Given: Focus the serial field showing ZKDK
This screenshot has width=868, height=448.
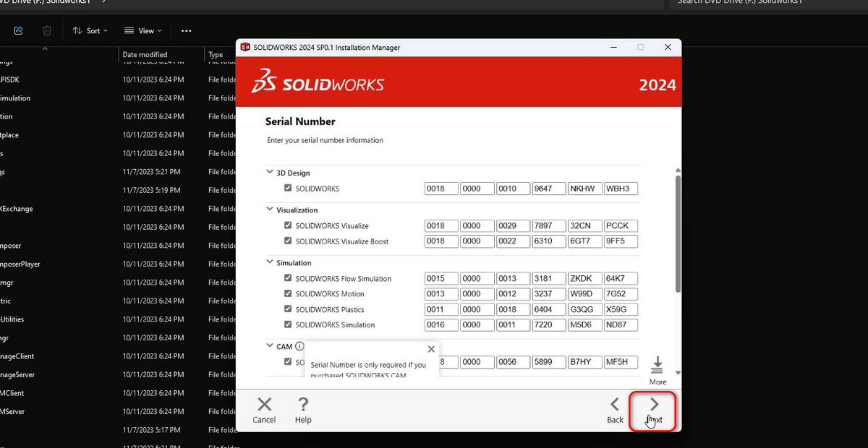Looking at the screenshot, I should (584, 279).
